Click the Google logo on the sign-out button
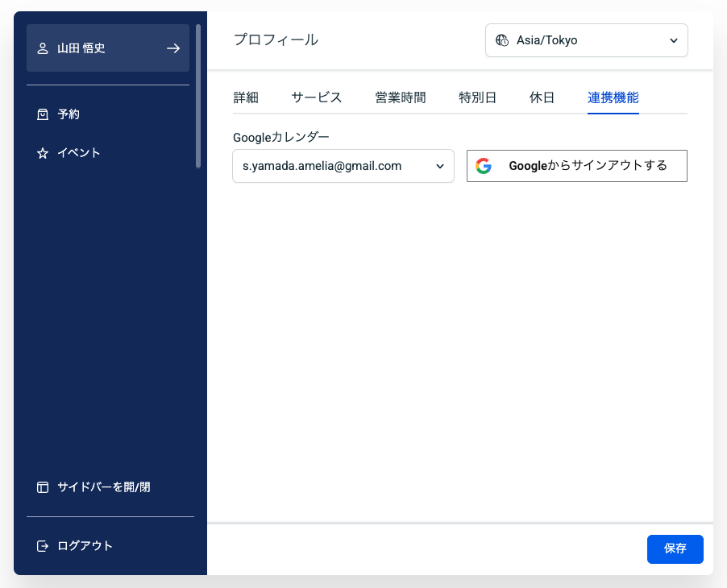727x588 pixels. coord(484,166)
